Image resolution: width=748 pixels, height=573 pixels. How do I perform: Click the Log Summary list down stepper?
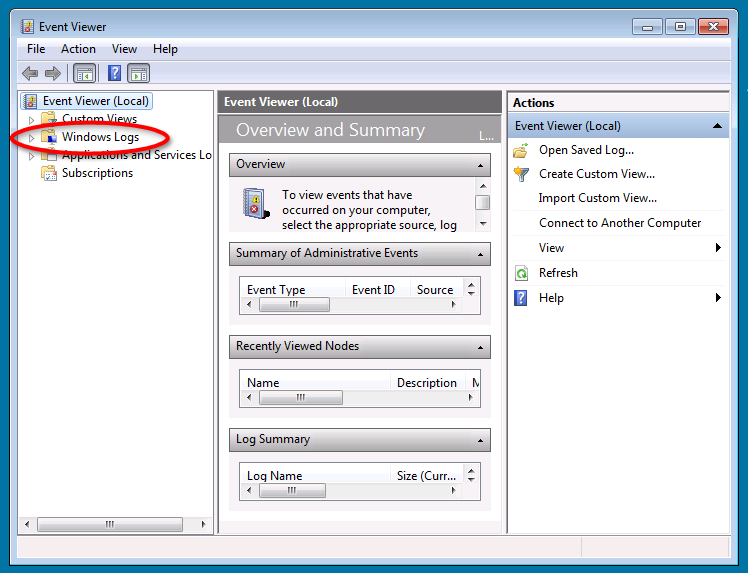[x=471, y=479]
